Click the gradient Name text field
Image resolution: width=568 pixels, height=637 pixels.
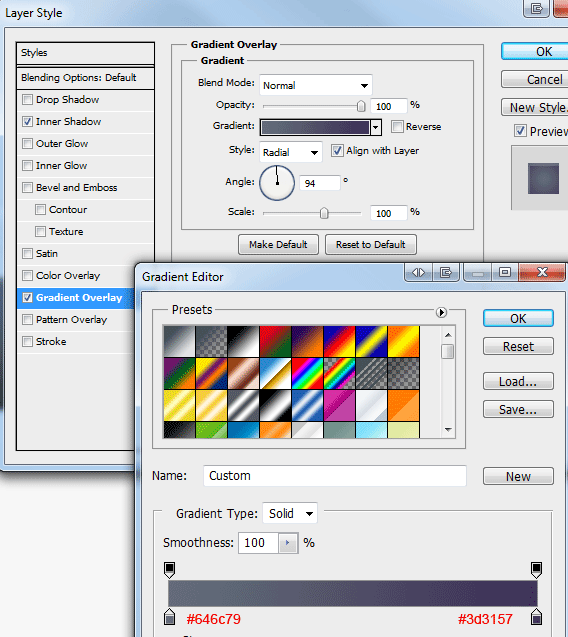coord(335,476)
